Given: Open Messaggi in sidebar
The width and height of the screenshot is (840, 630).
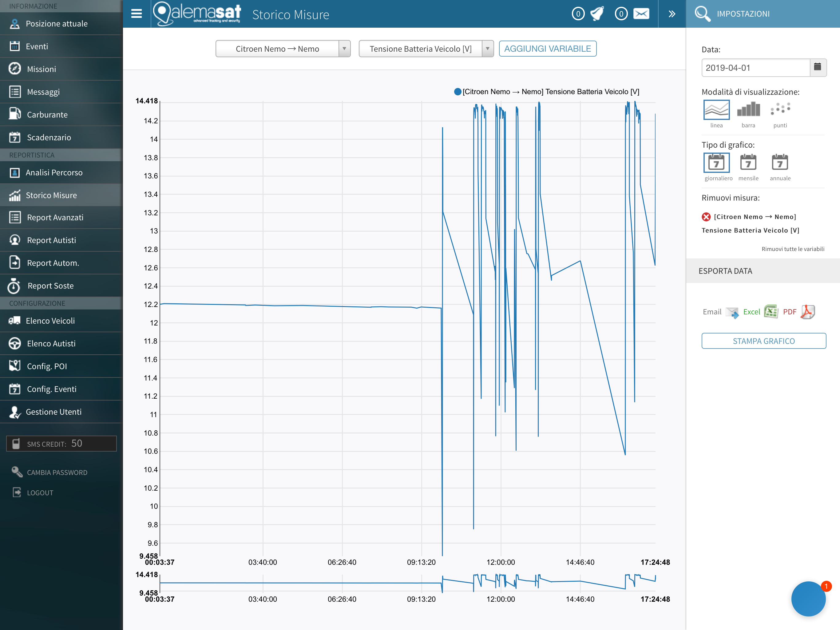Looking at the screenshot, I should [x=61, y=92].
